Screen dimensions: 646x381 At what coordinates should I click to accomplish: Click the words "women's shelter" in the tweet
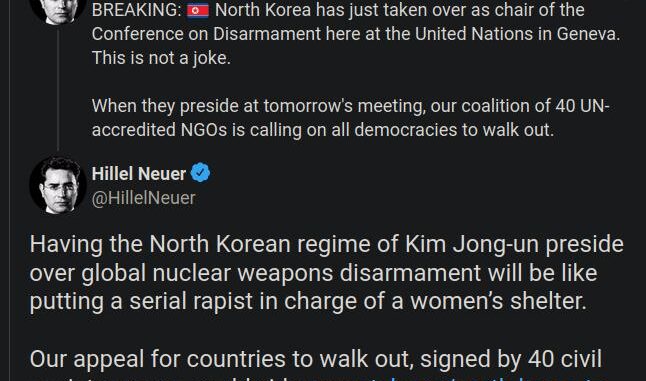[x=499, y=301]
